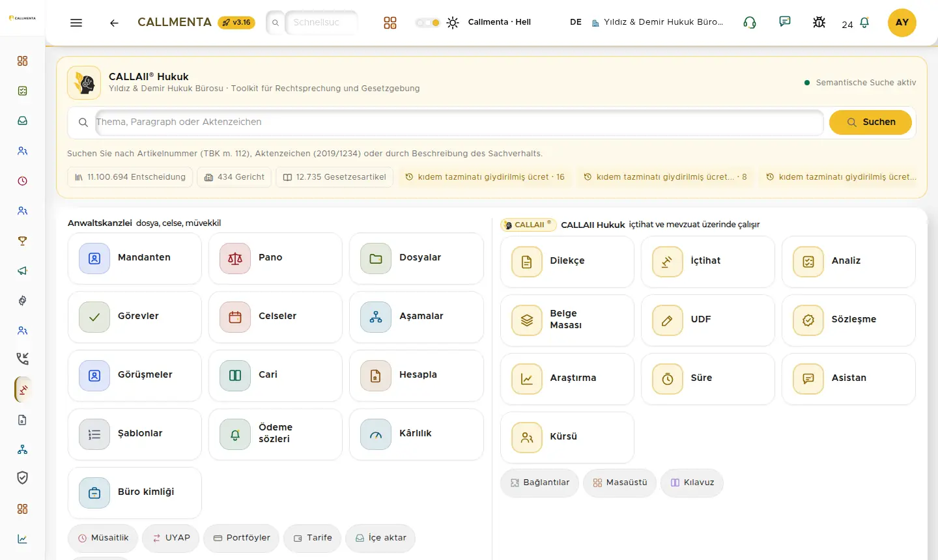
Task: Toggle the light/dark theme switch
Action: tap(428, 23)
